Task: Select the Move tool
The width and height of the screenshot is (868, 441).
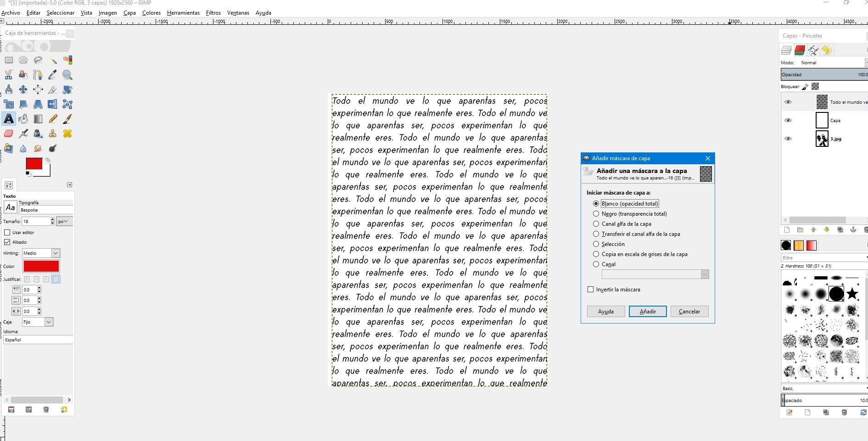Action: (23, 89)
